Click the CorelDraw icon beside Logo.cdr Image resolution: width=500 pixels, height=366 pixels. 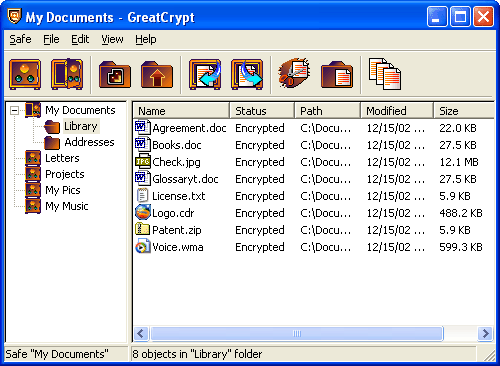pos(142,213)
